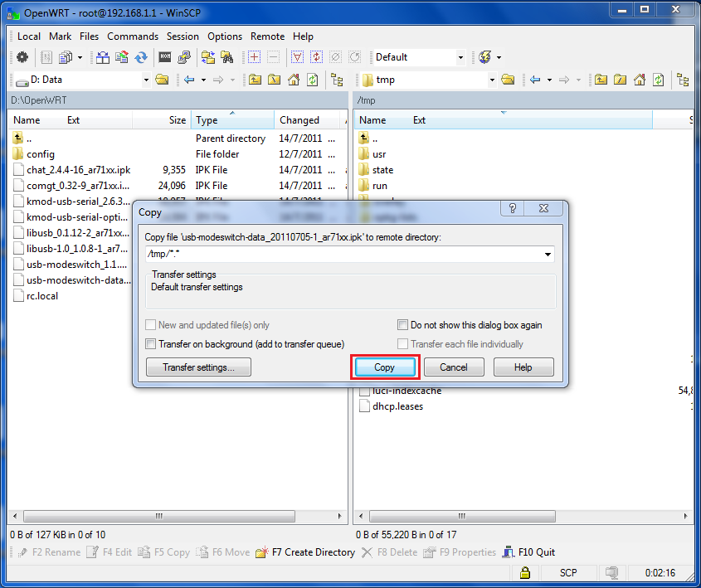Open the Remote menu
701x588 pixels.
click(267, 36)
